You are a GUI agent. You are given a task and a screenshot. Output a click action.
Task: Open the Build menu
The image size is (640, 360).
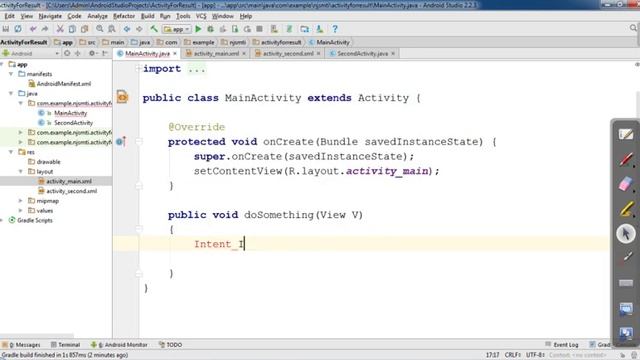click(x=147, y=16)
